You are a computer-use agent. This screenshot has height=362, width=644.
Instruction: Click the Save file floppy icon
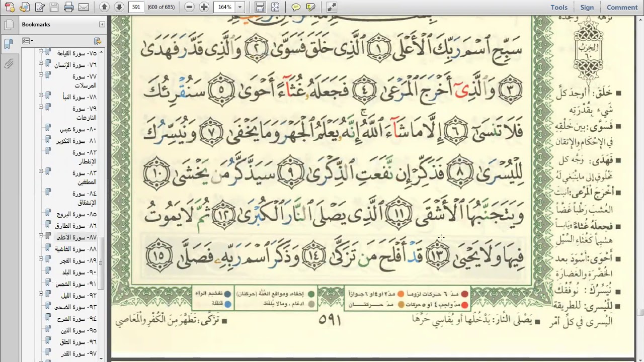pyautogui.click(x=54, y=7)
